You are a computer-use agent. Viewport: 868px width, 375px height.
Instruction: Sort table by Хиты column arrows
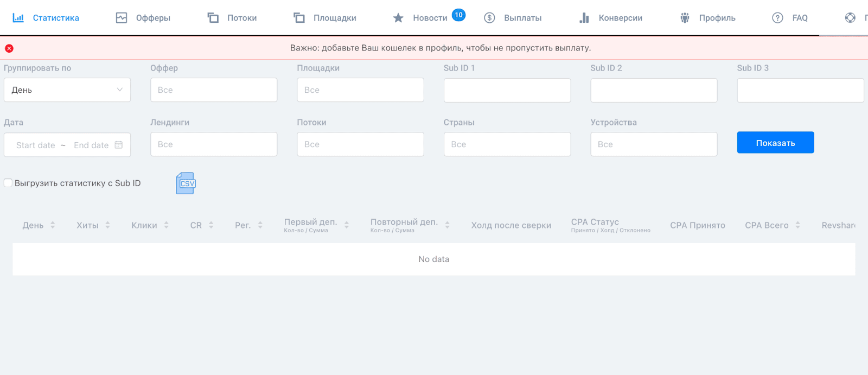pyautogui.click(x=107, y=225)
